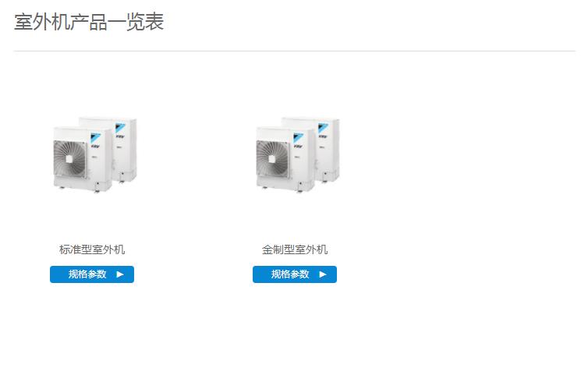Click the rear outdoor unit in 金制型 image
588x375 pixels.
tap(328, 150)
